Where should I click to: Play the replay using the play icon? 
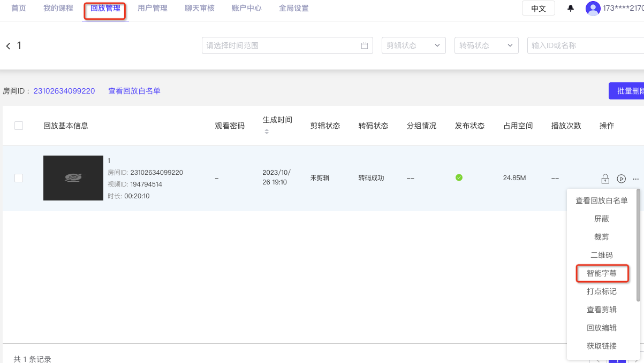click(x=621, y=179)
